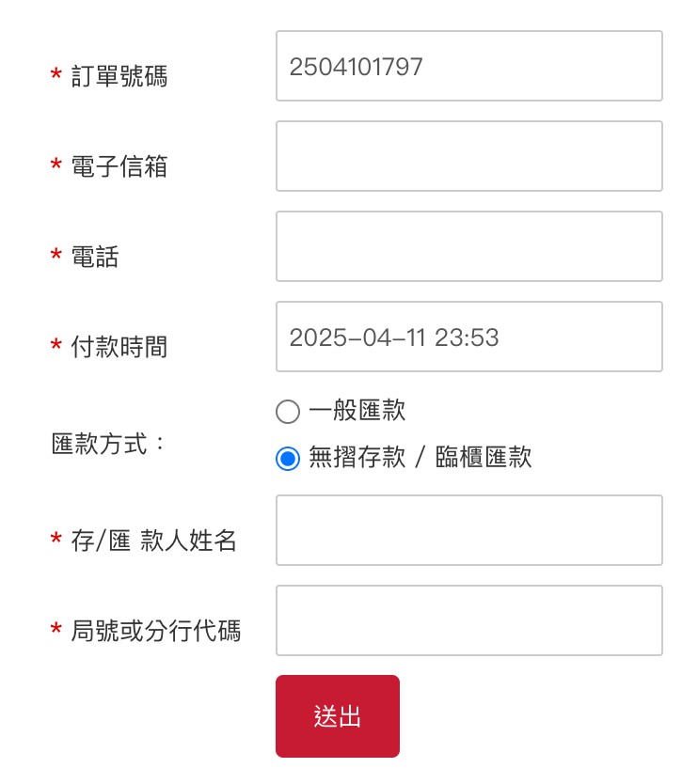Focus the 存/匯 款人姓名 depositor name field
698x784 pixels.
(468, 530)
